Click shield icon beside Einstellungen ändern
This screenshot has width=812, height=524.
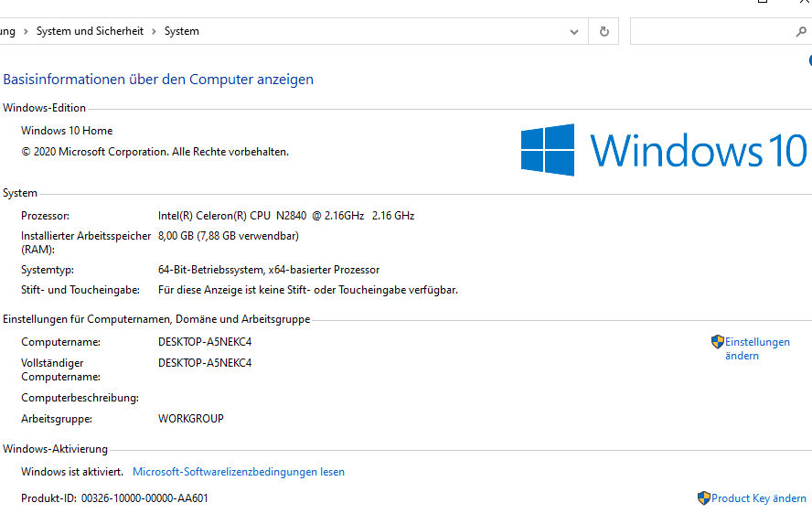(717, 342)
